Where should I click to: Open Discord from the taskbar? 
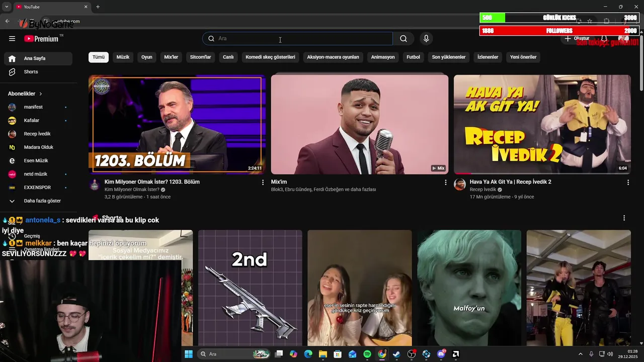pyautogui.click(x=441, y=354)
